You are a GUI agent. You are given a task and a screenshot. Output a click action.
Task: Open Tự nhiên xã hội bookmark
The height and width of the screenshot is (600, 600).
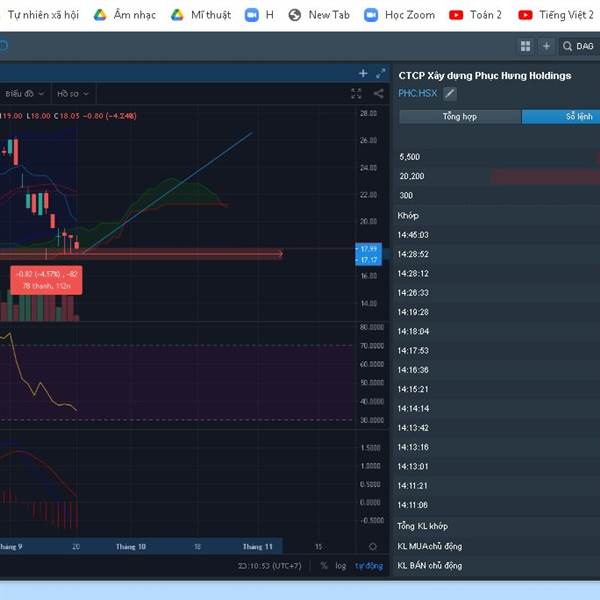click(x=43, y=15)
